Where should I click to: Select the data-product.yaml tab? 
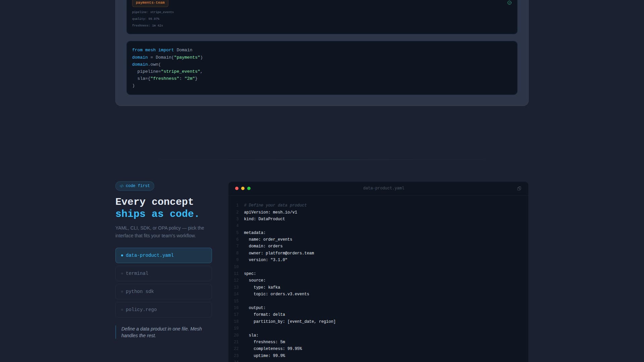[164, 255]
